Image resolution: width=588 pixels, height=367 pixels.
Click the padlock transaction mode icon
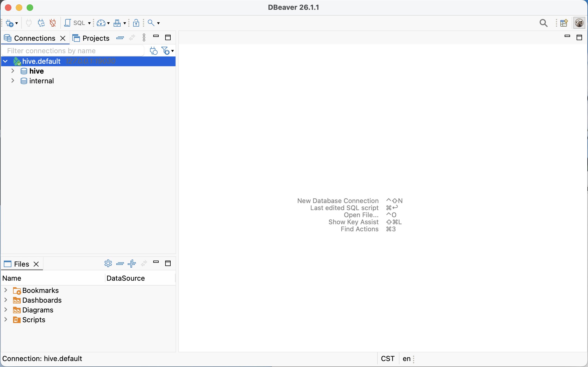point(136,23)
